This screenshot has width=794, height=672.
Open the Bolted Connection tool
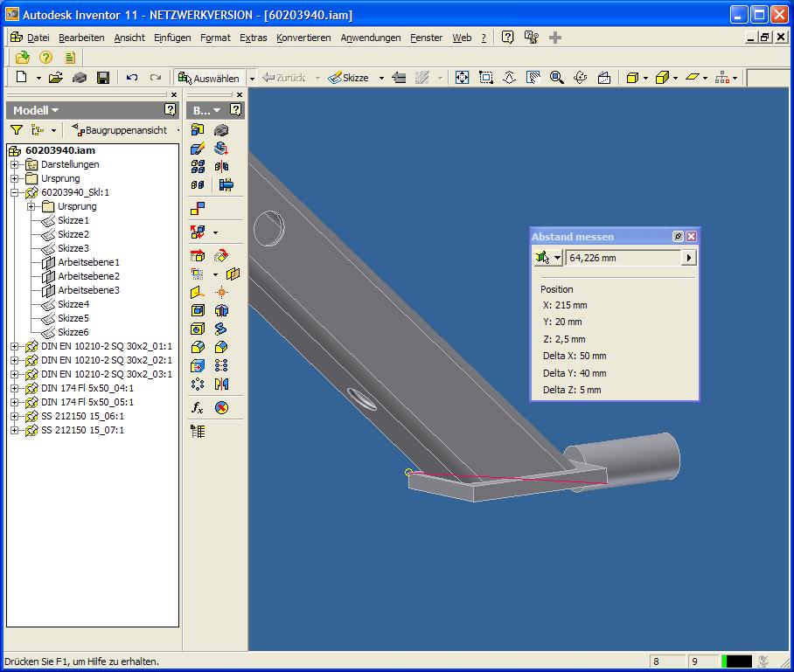(x=226, y=184)
